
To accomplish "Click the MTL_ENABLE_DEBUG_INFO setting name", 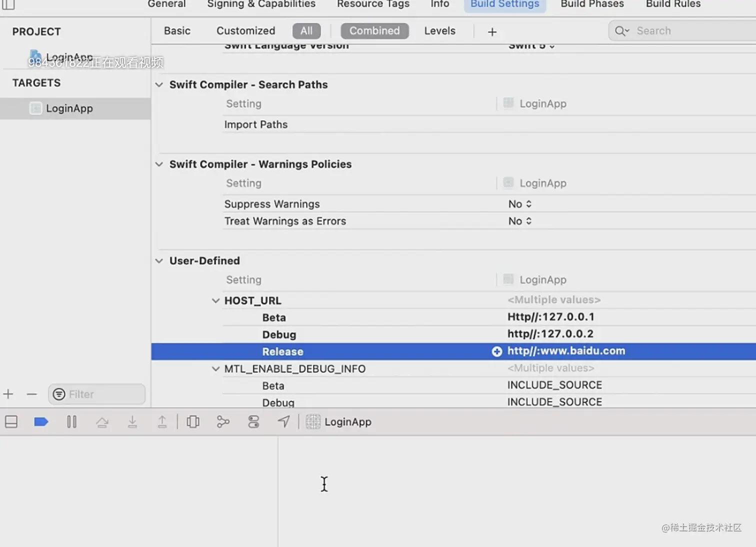I will pyautogui.click(x=294, y=368).
